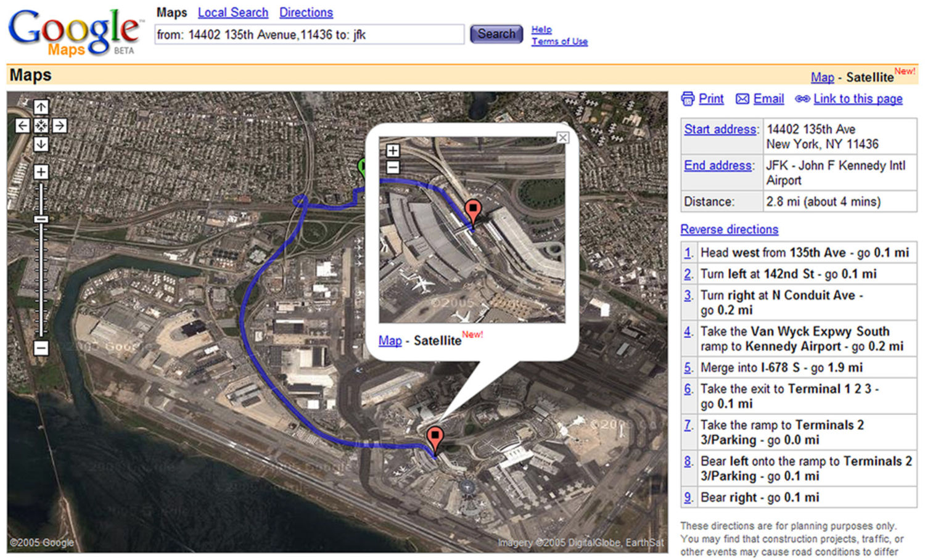925x560 pixels.
Task: Pan the map down with arrow
Action: pyautogui.click(x=41, y=144)
